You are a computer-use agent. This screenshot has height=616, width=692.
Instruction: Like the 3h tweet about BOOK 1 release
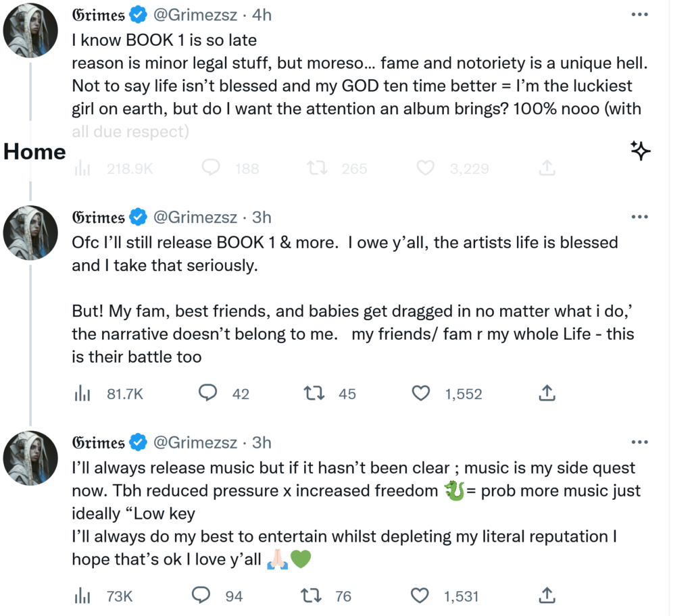click(x=422, y=393)
